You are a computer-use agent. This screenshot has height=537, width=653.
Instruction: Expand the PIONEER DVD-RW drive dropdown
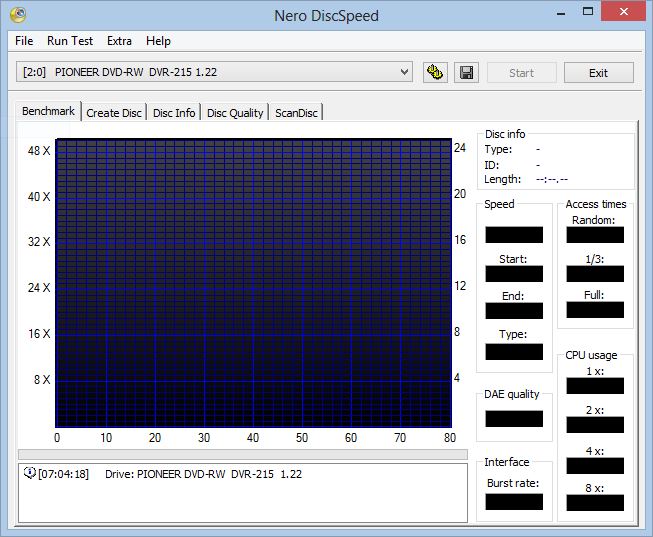(404, 72)
